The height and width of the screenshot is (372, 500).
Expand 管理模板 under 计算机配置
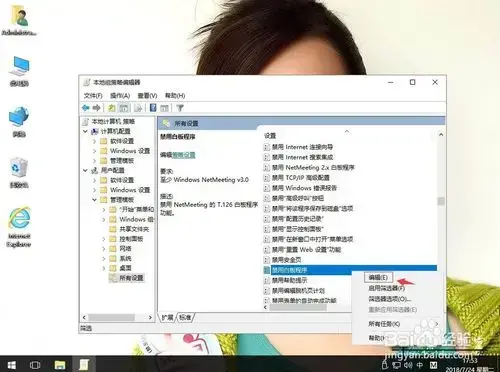pos(94,161)
